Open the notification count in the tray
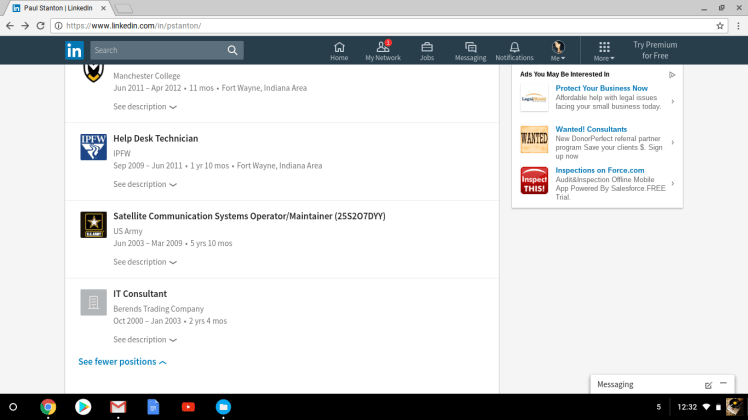748x420 pixels. tap(659, 407)
